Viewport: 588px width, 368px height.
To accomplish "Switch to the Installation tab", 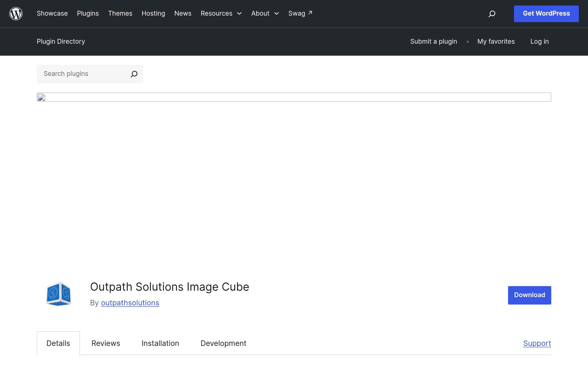I will [x=160, y=343].
